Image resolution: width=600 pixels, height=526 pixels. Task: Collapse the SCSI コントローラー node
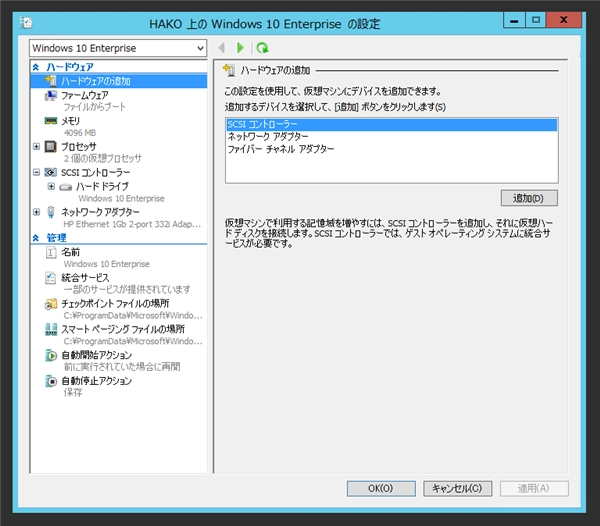coord(36,172)
